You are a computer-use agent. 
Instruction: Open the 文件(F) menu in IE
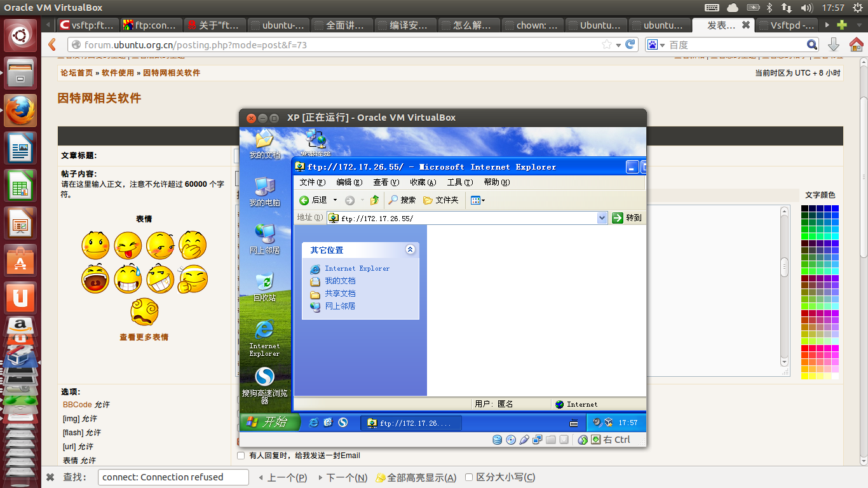point(312,182)
